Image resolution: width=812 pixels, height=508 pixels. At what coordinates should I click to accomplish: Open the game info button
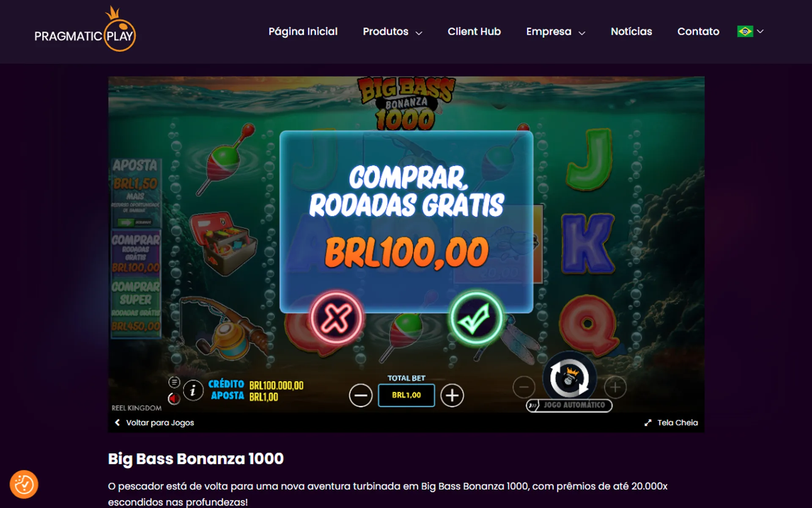(193, 391)
